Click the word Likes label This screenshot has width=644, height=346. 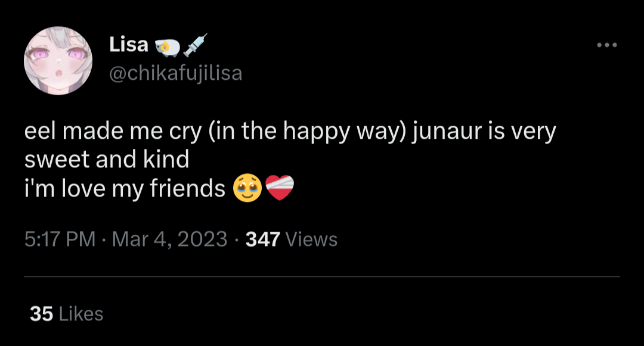tap(81, 314)
